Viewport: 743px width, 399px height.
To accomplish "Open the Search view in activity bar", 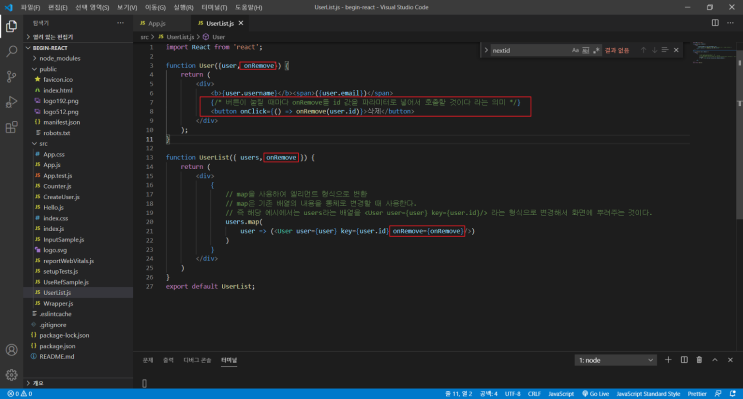I will click(x=11, y=51).
